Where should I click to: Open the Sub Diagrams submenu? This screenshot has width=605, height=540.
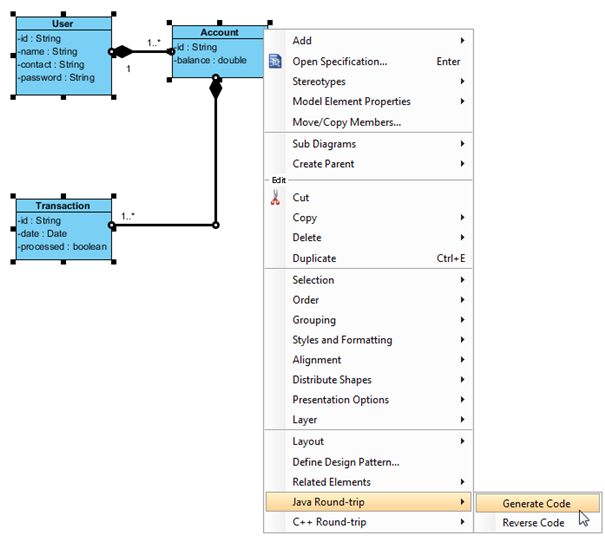pos(368,144)
